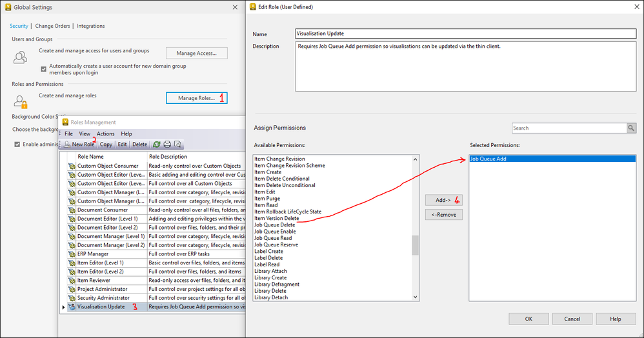Select Library Attach permission
This screenshot has width=644, height=338.
pyautogui.click(x=270, y=271)
